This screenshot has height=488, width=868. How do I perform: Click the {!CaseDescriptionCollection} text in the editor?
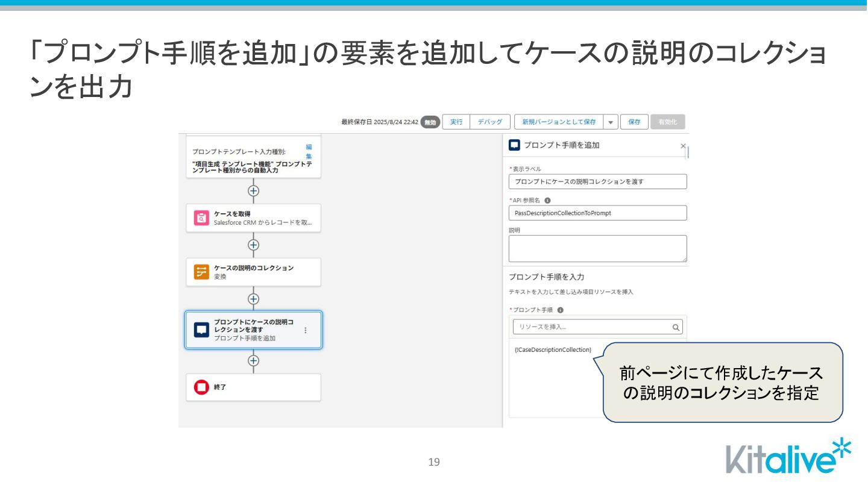[x=553, y=349]
